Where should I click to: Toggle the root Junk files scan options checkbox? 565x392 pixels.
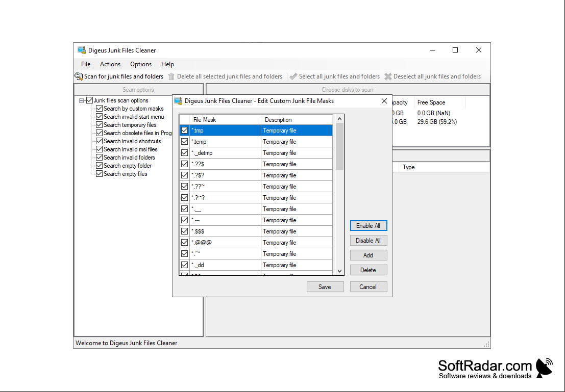[x=90, y=100]
